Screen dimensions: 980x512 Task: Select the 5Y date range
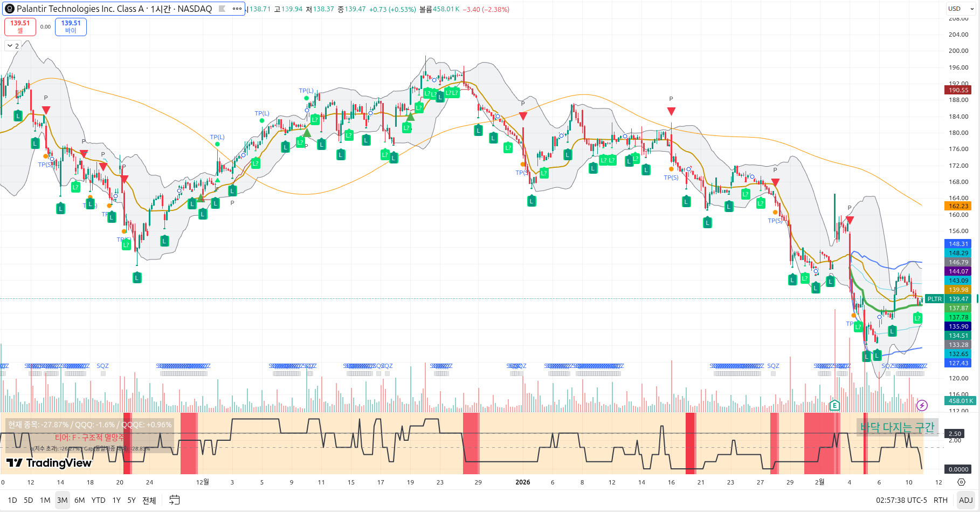pos(132,500)
